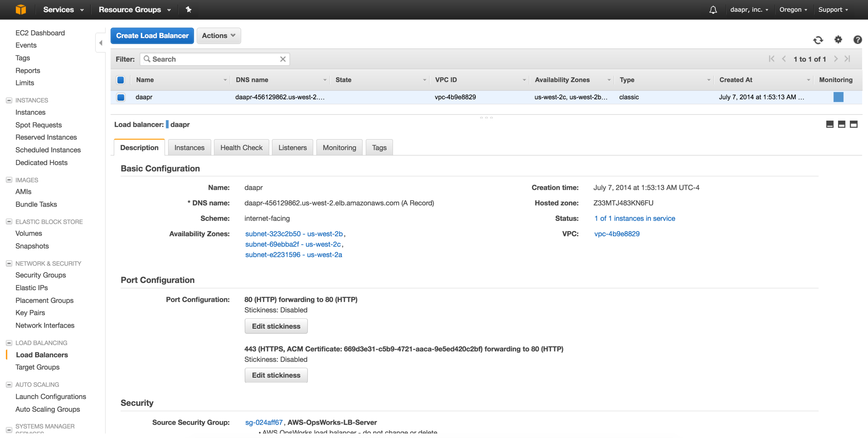Clear the filter search box
This screenshot has height=438, width=868.
coord(283,59)
